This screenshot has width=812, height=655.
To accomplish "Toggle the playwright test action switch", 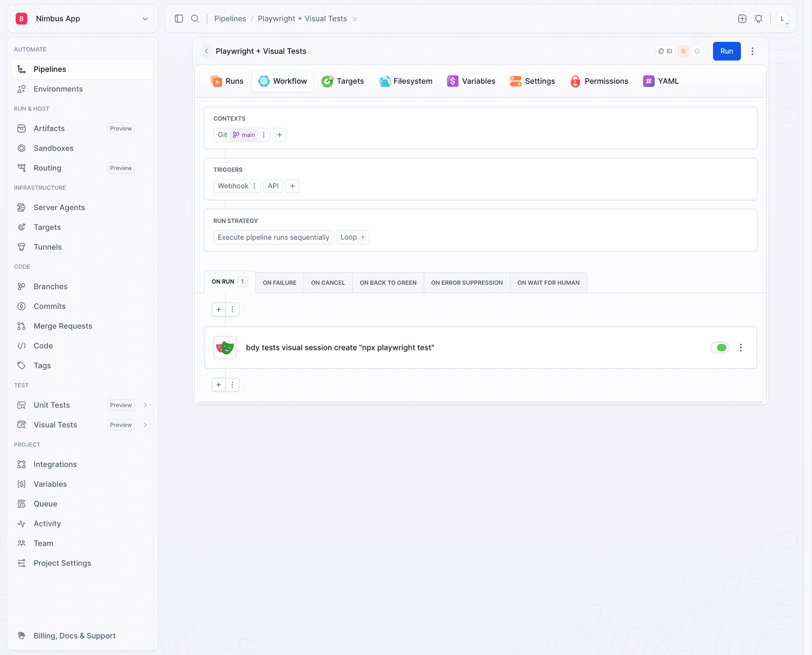I will (720, 347).
